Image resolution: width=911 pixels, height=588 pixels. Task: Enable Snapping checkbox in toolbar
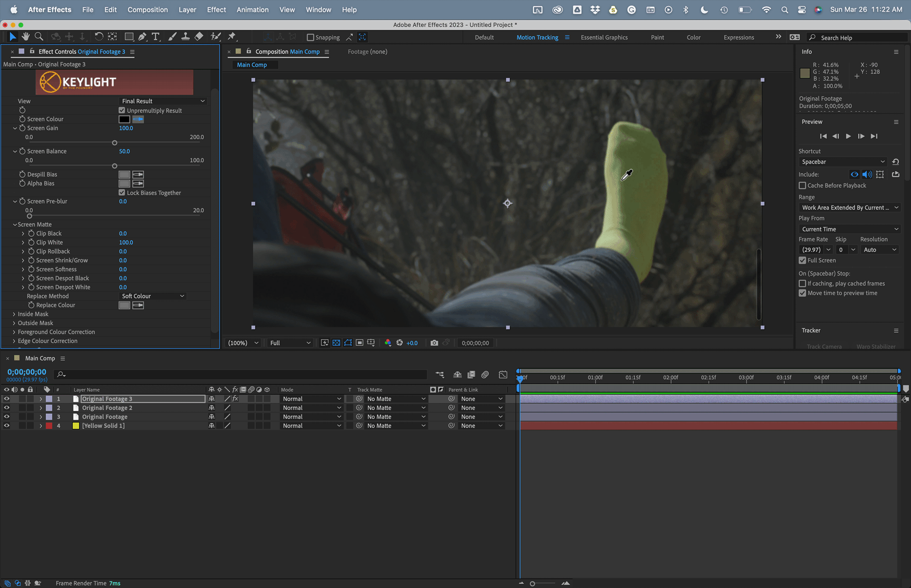(311, 37)
